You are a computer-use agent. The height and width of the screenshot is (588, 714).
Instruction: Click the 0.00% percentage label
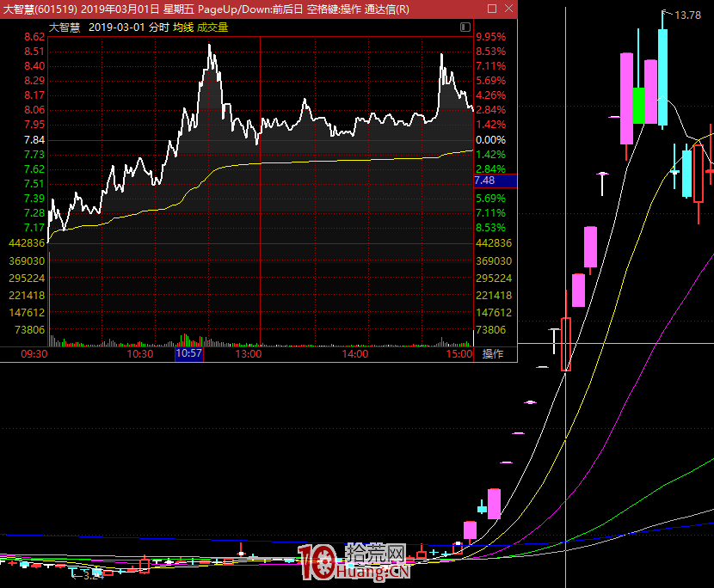click(x=491, y=140)
